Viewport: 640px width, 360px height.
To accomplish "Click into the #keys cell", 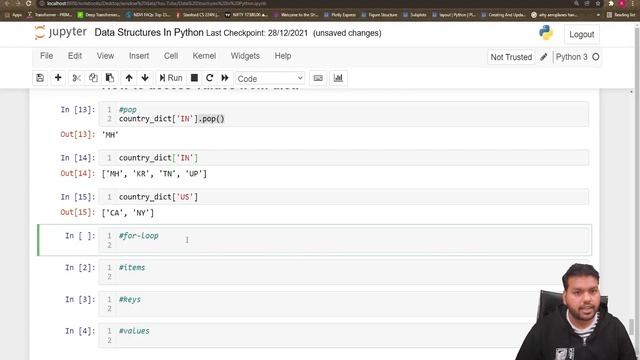I will point(344,304).
